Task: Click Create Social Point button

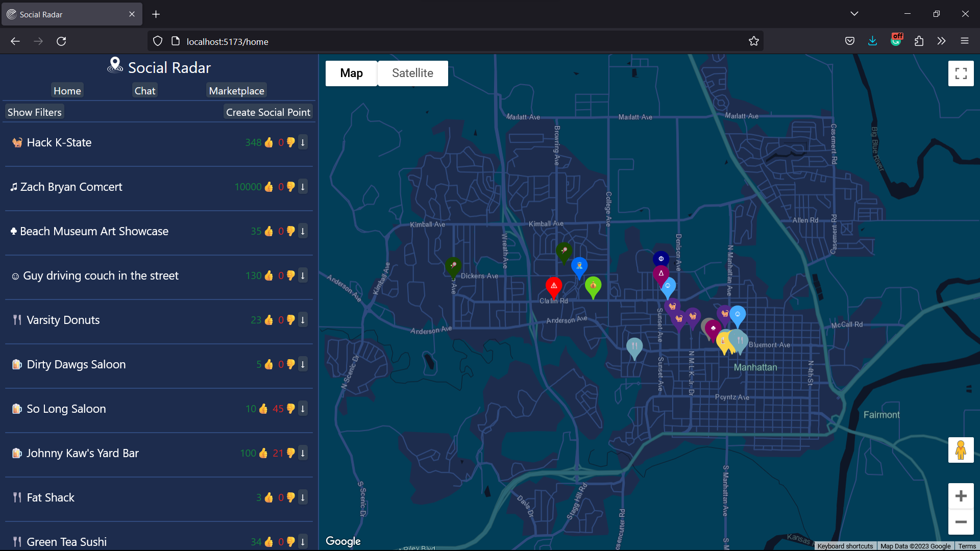Action: 268,112
